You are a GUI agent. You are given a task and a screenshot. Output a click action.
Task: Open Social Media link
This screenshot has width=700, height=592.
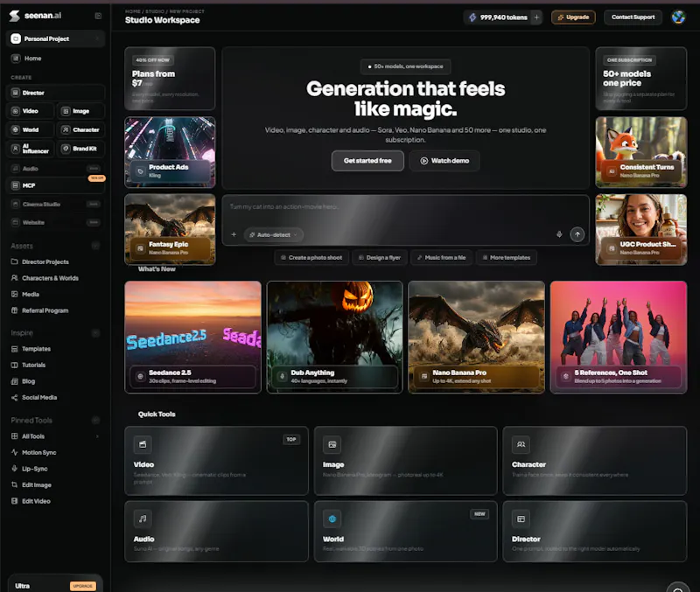34,398
